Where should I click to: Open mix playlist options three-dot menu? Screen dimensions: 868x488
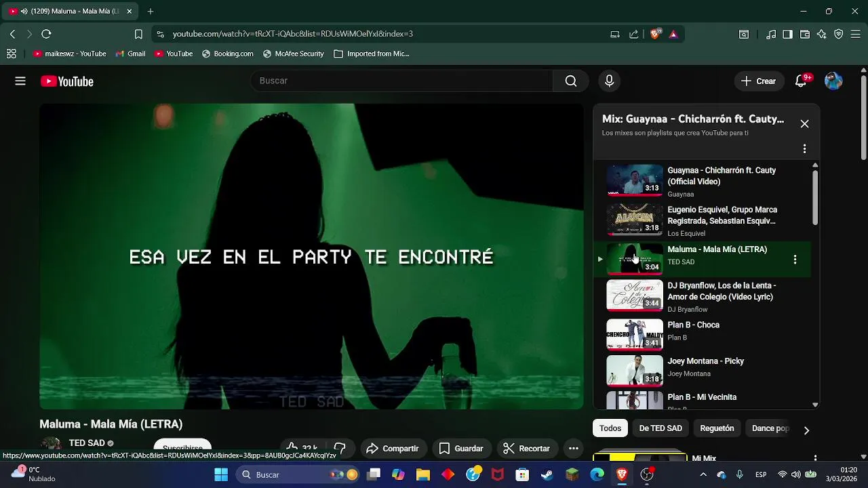[804, 148]
